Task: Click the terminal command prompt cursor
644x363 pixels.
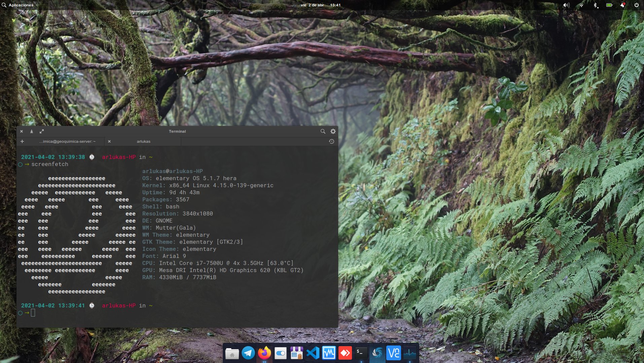Action: (33, 313)
